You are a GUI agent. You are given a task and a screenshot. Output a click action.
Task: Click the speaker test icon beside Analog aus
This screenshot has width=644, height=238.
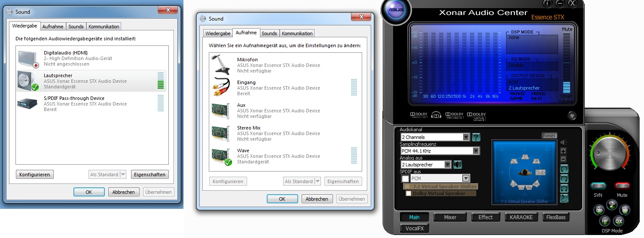coord(458,164)
